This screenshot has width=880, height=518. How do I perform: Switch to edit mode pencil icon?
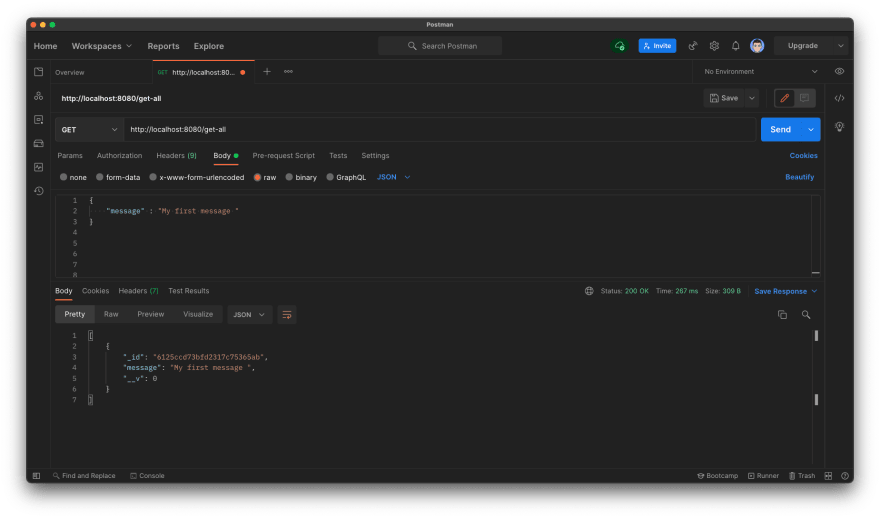(785, 98)
